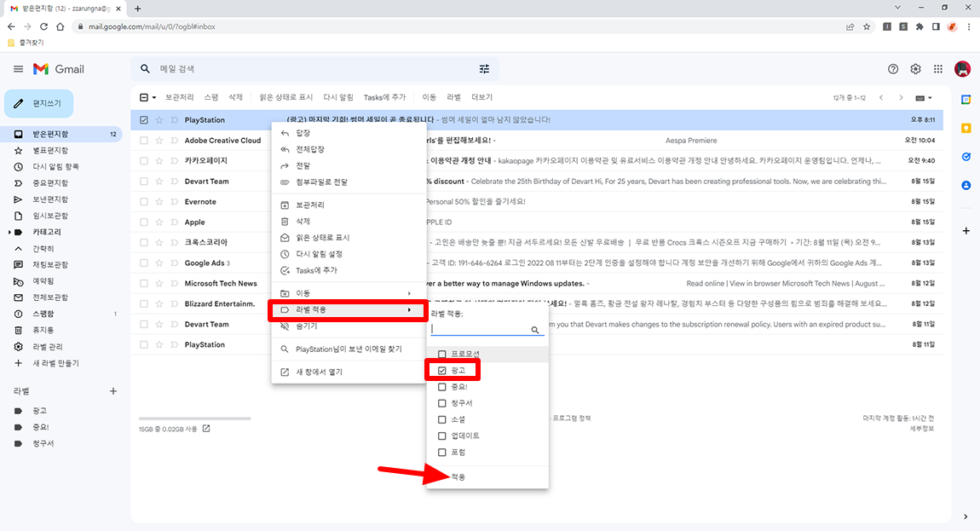Check the 업데이트 label checkbox
The width and height of the screenshot is (980, 531).
pos(442,436)
